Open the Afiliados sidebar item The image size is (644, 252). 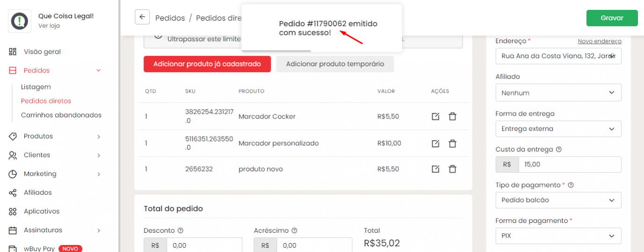coord(37,193)
